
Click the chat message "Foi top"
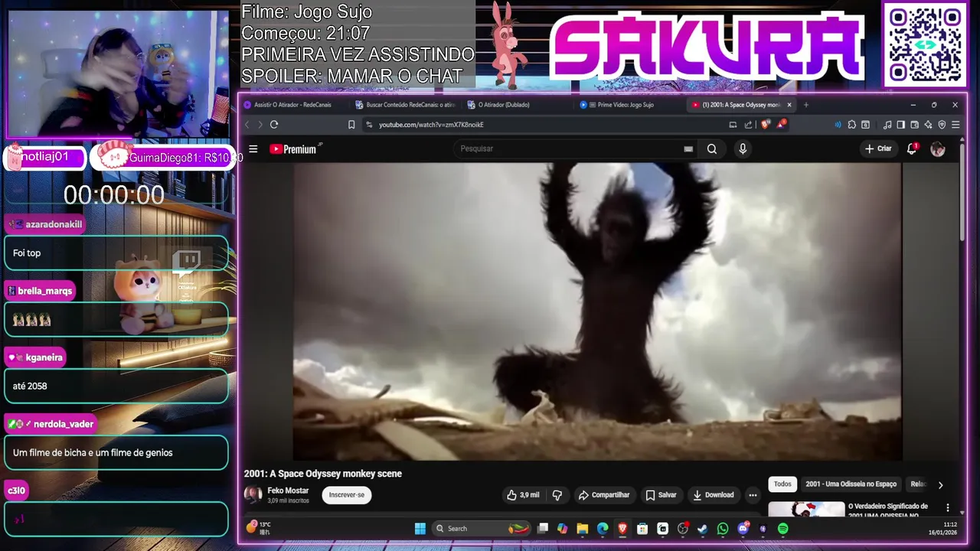[27, 253]
